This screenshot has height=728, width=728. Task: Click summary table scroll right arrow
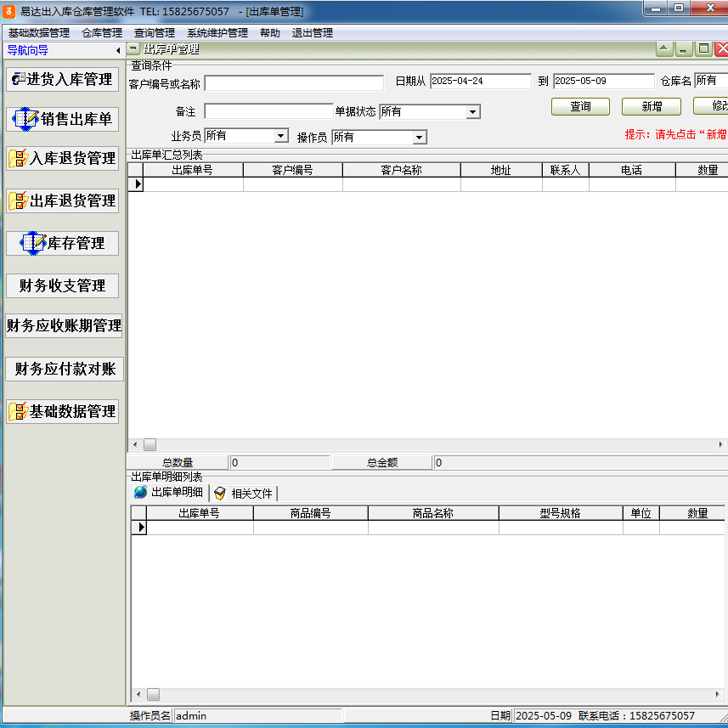click(720, 445)
